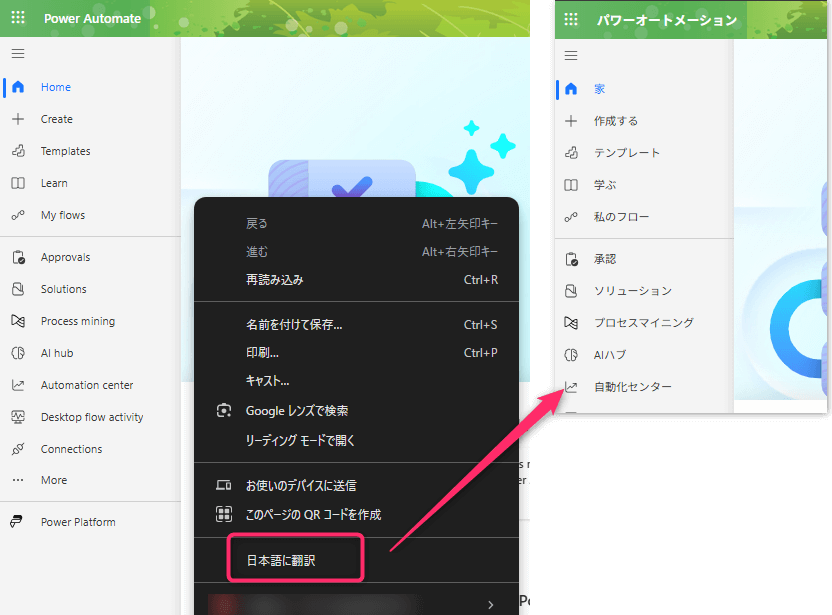Click the 承認 icon in translated sidebar
Viewport: 832px width, 615px height.
pos(571,259)
